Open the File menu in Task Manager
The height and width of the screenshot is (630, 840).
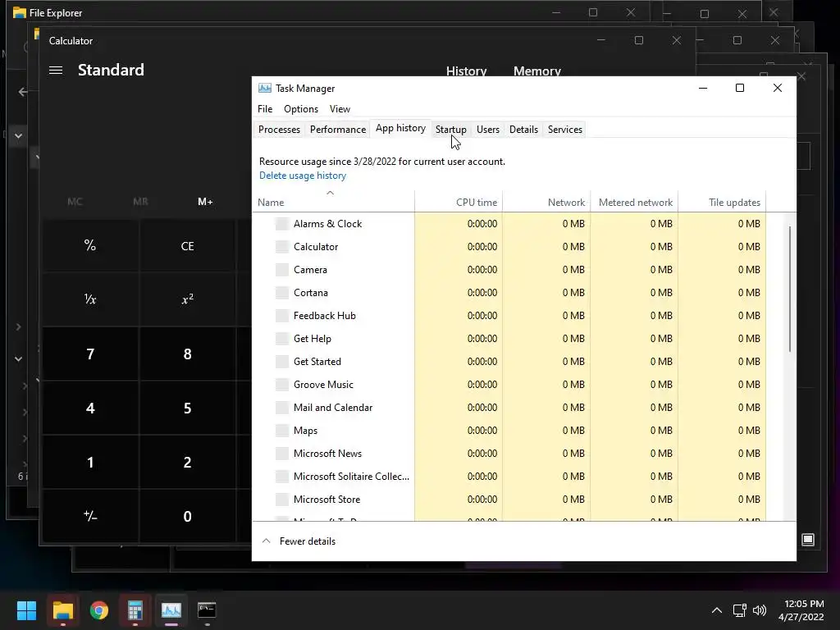click(265, 109)
